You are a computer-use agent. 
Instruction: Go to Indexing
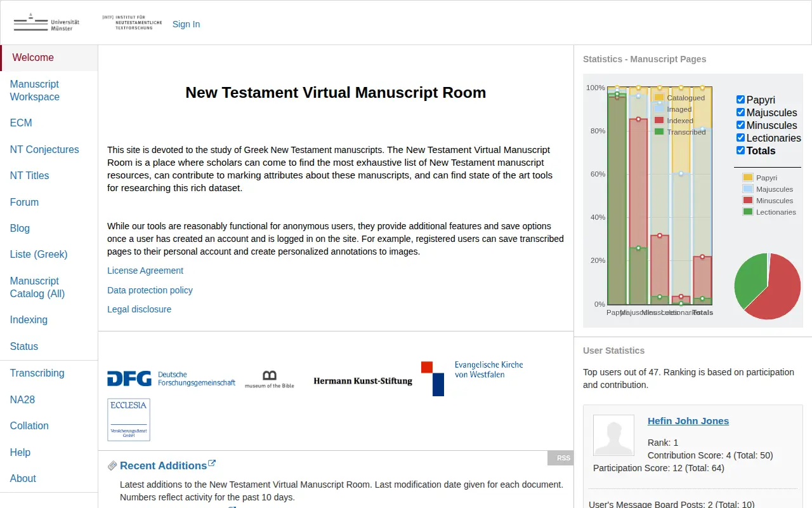click(x=29, y=320)
